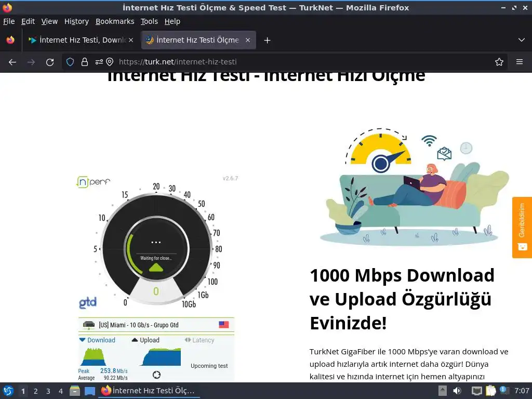Click the location permission pin icon
The width and height of the screenshot is (532, 399).
coord(110,62)
